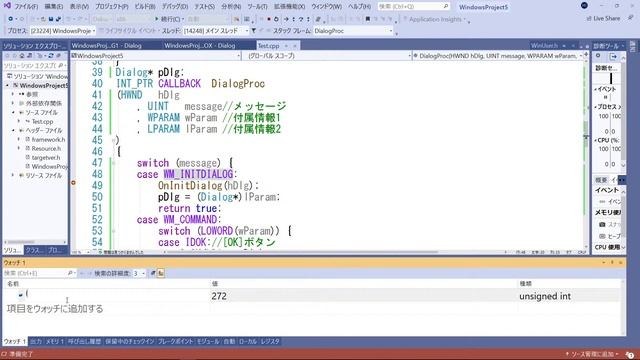Open the スレッド thread dropdown

216,31
